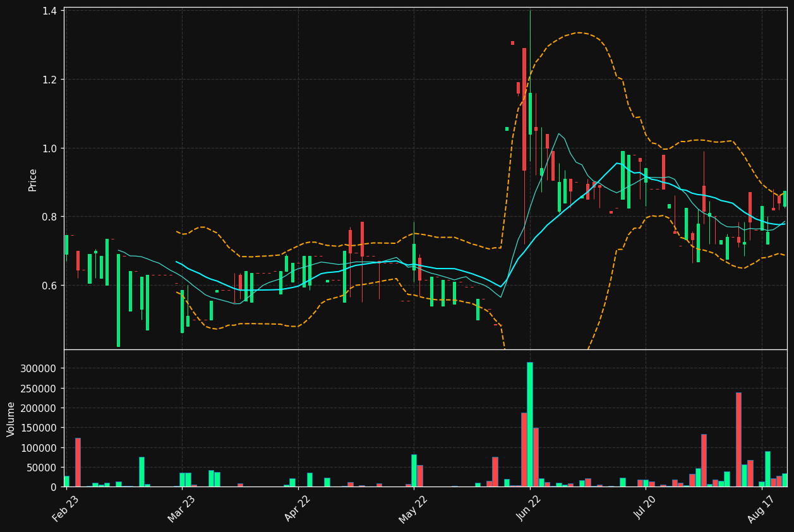The width and height of the screenshot is (794, 532).
Task: Click the 200000 volume tick label
Action: click(x=39, y=408)
